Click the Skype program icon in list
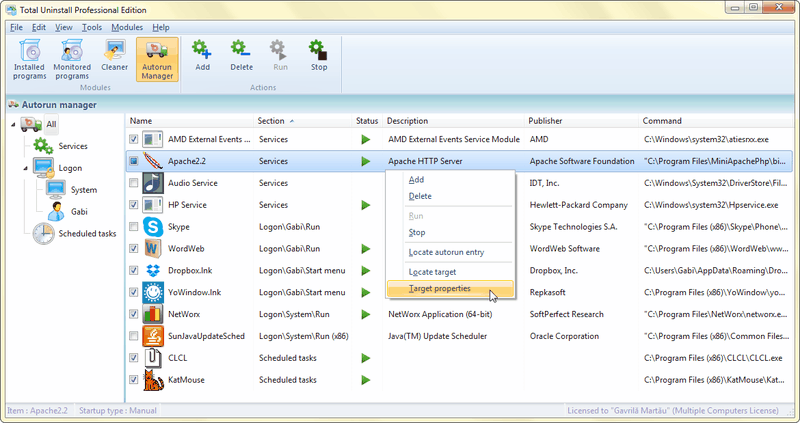The image size is (800, 423). point(152,226)
